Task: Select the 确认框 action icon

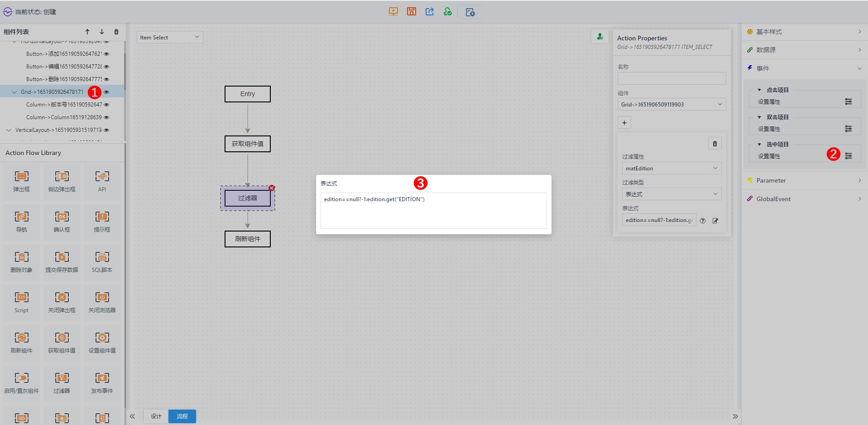Action: pyautogui.click(x=62, y=217)
